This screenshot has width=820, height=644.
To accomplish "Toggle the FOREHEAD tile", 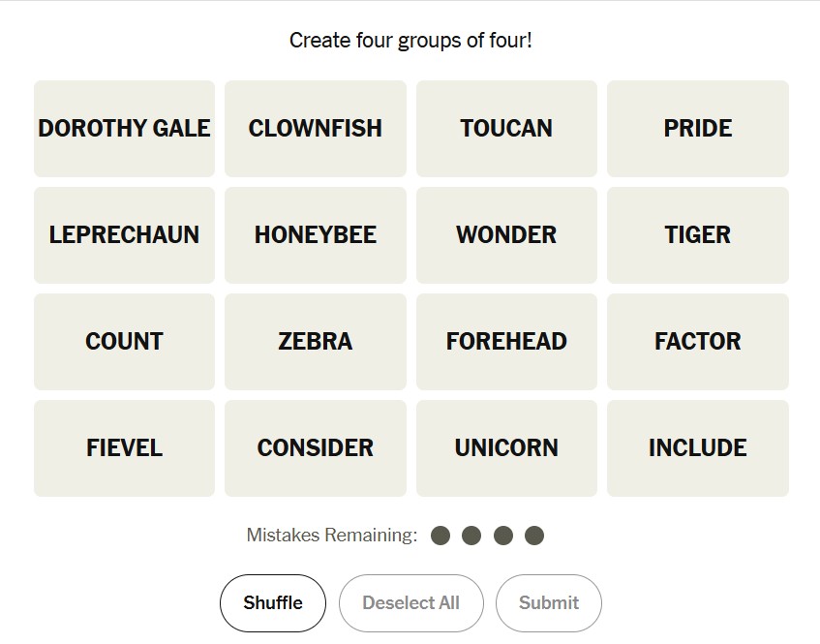I will (506, 342).
